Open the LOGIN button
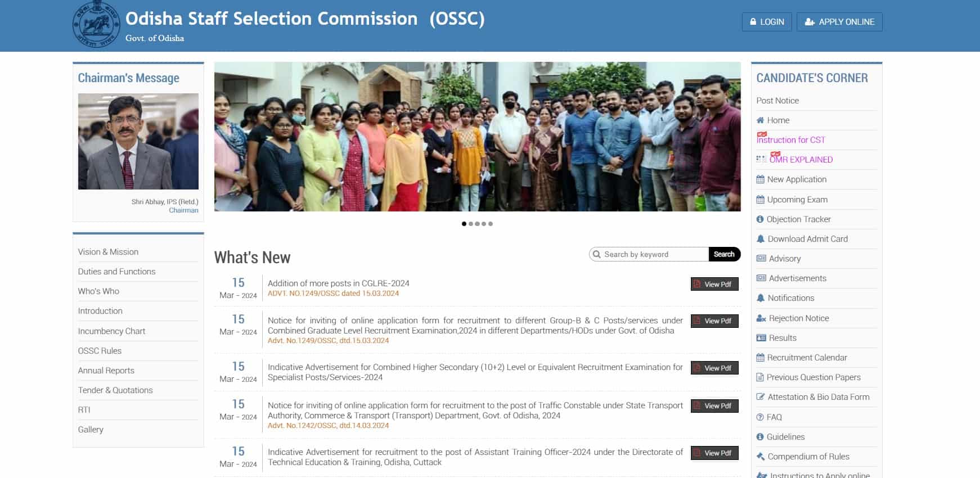The height and width of the screenshot is (478, 980). [767, 22]
